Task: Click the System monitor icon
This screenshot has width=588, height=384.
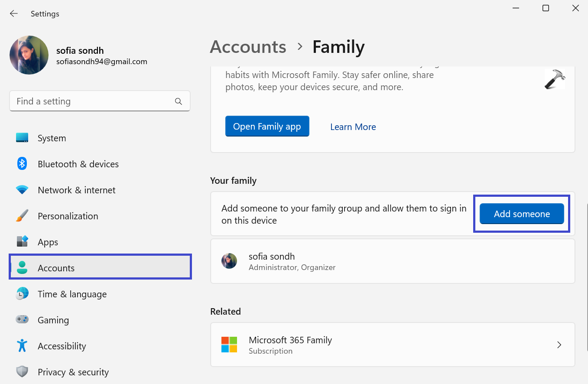Action: coord(22,138)
